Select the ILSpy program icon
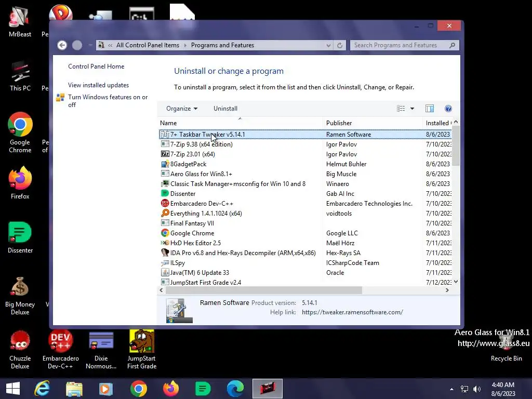Image resolution: width=532 pixels, height=399 pixels. [x=165, y=262]
